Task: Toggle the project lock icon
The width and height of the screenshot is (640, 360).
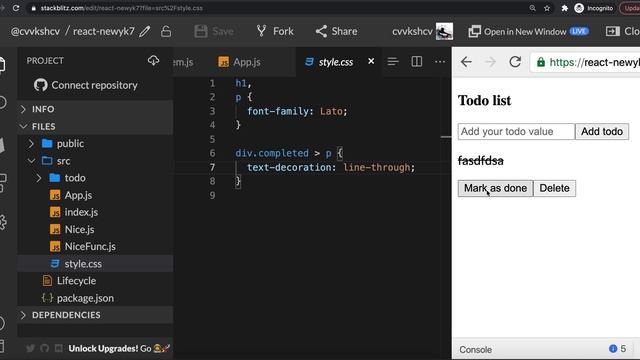Action: (x=166, y=31)
